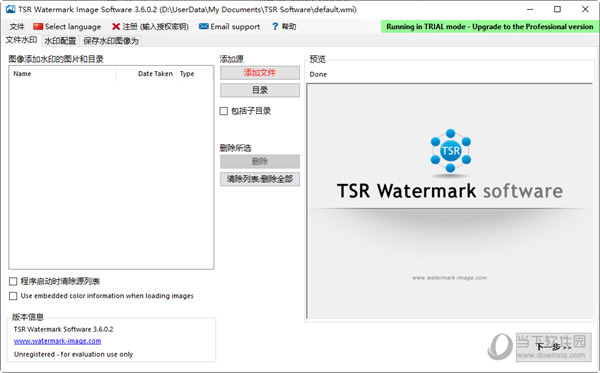Click the Email support envelope icon
Screen dimensions: 600x373
click(x=204, y=26)
